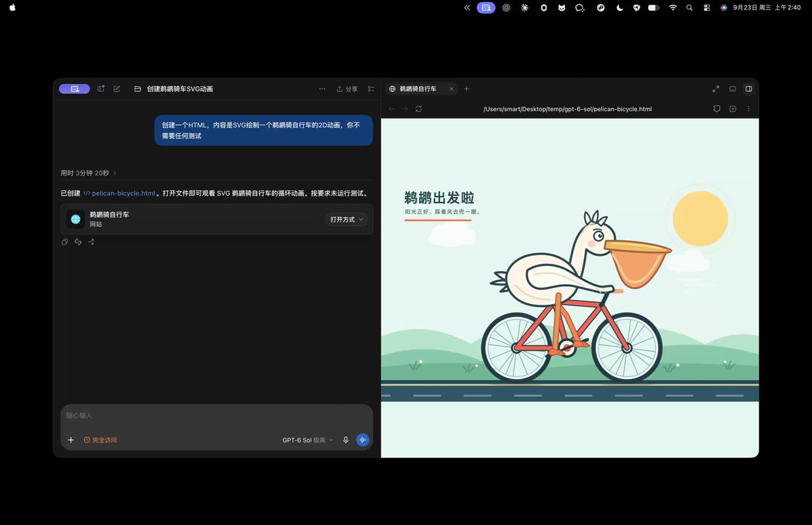
Task: Click the 鹈鹕骑自行车 website card globe icon
Action: (x=76, y=219)
